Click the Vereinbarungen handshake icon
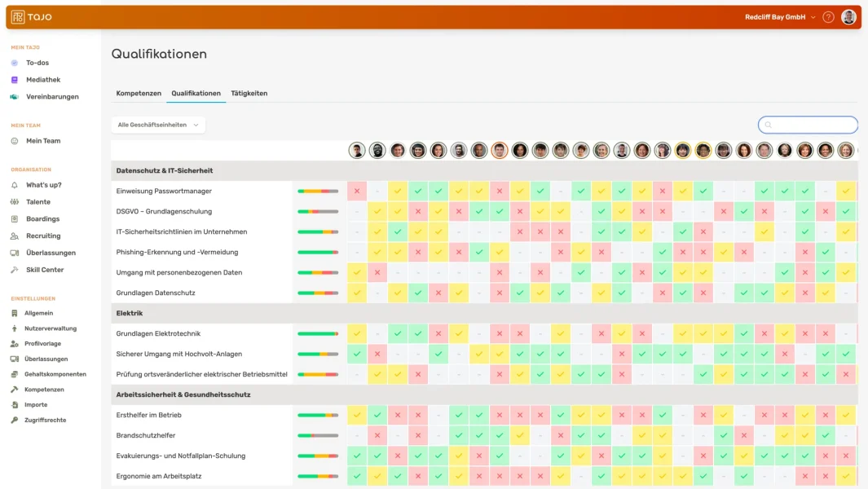 click(x=15, y=97)
